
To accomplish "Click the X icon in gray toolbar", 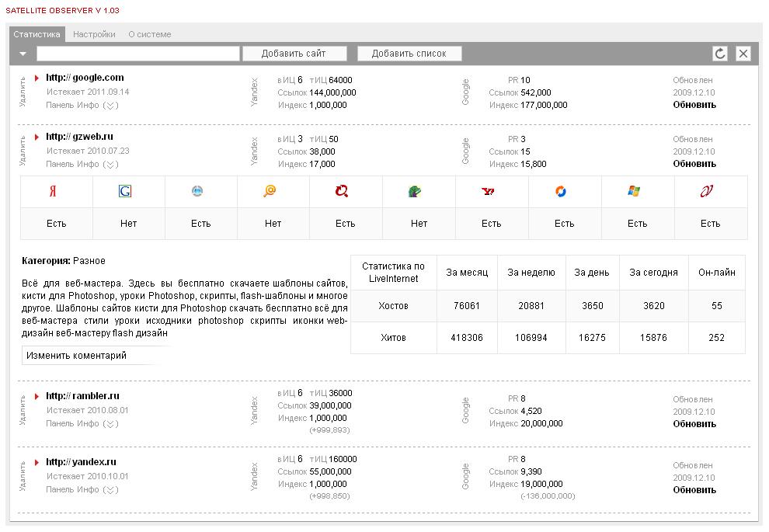I will (743, 54).
